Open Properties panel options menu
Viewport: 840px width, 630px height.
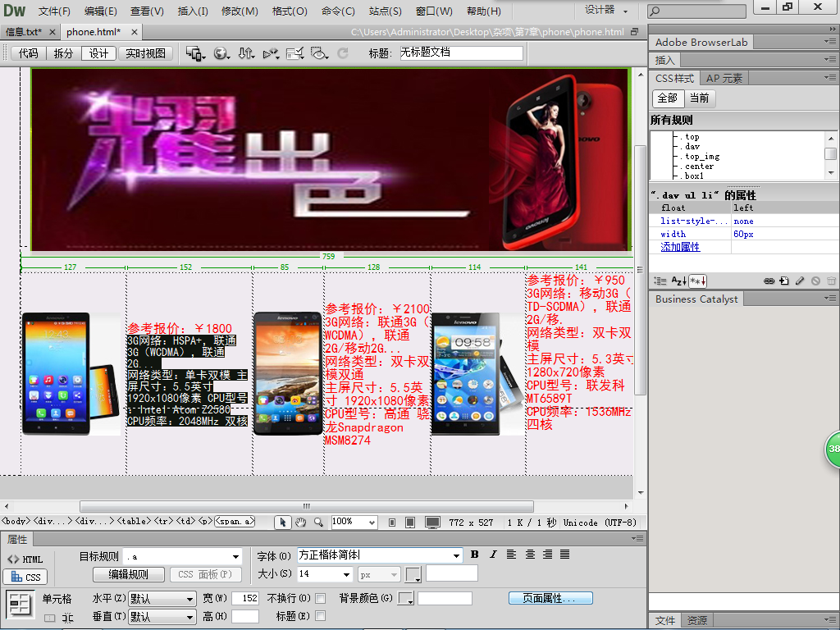point(637,538)
